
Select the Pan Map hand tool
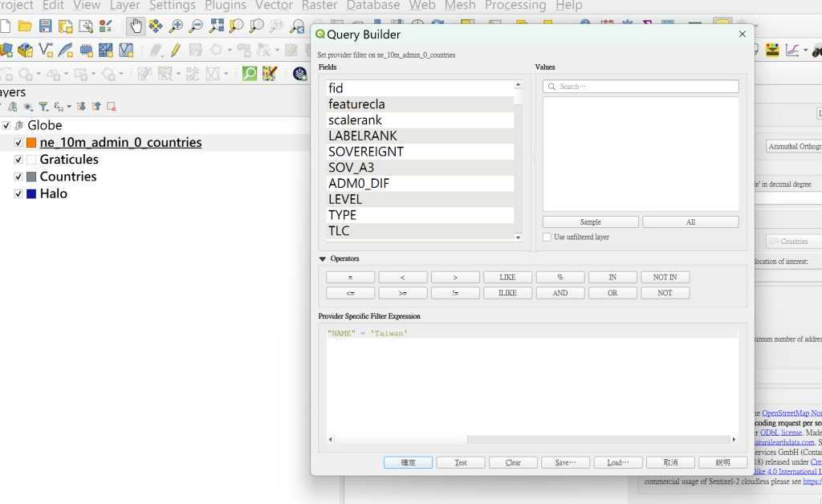[136, 26]
